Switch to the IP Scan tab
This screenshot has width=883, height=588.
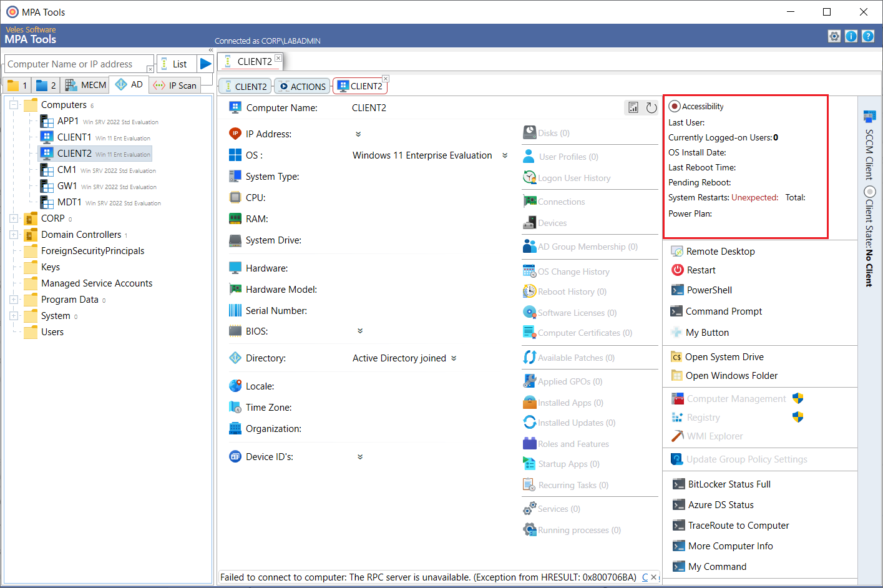pos(175,86)
